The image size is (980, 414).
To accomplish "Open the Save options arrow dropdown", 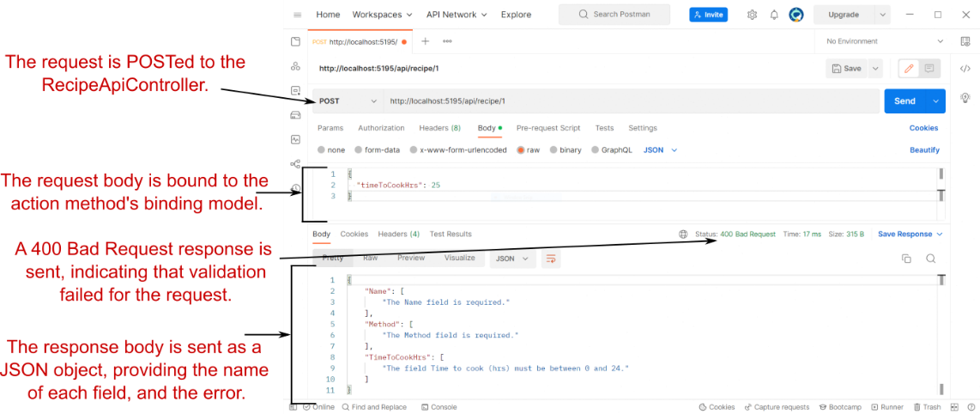I will (874, 69).
